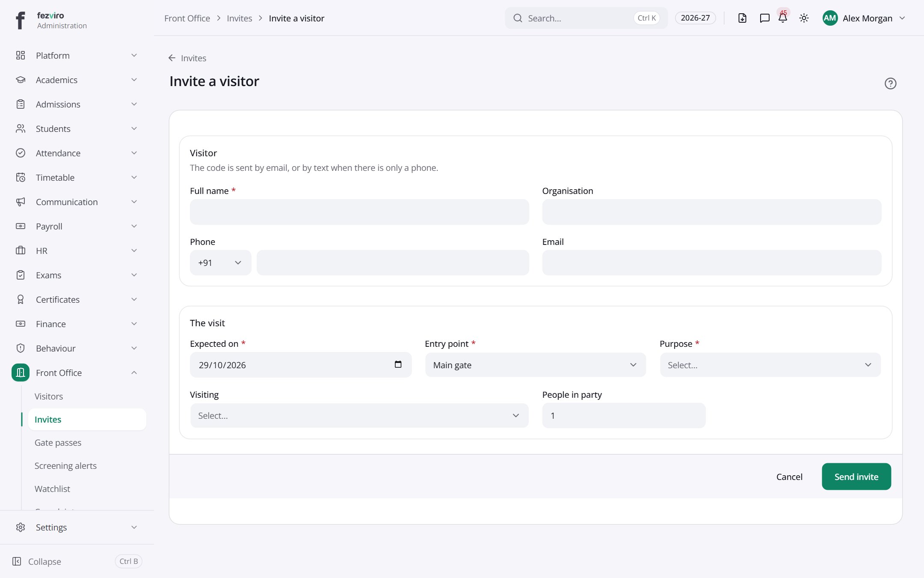Click the Certificates award ribbon icon
Image resolution: width=924 pixels, height=578 pixels.
pyautogui.click(x=21, y=299)
